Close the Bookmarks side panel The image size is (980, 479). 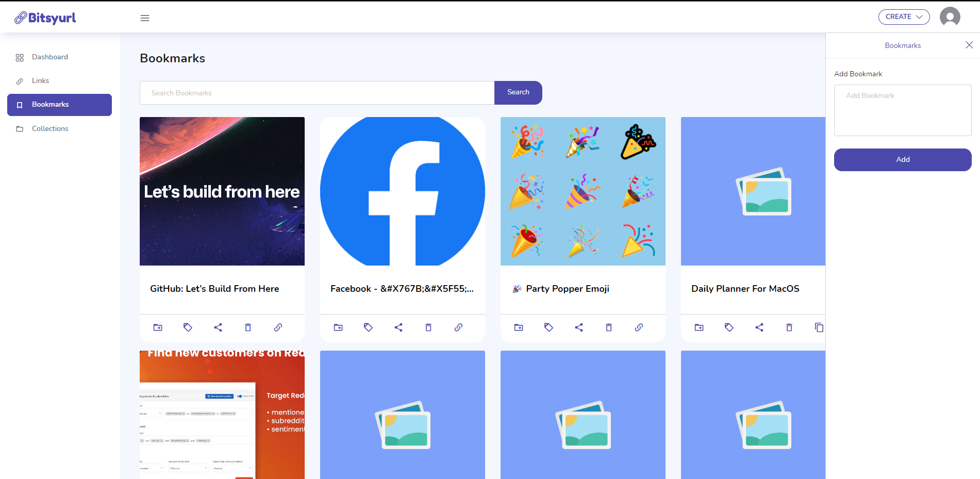coord(969,45)
